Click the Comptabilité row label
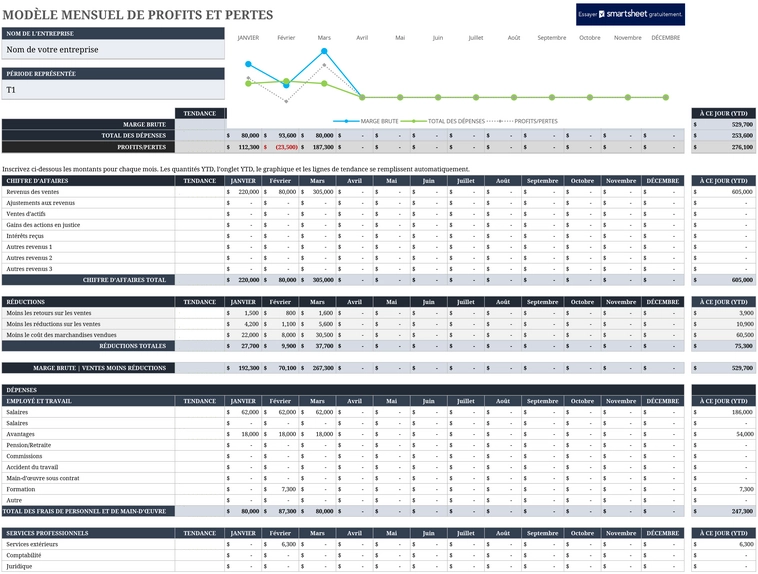Screen dimensions: 758x574 pyautogui.click(x=24, y=555)
